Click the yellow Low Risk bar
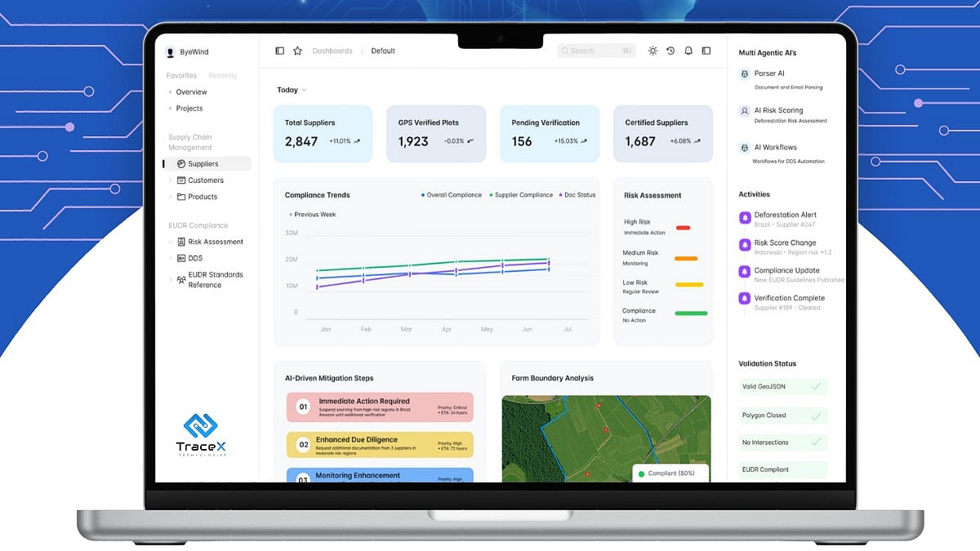This screenshot has height=551, width=980. 689,285
